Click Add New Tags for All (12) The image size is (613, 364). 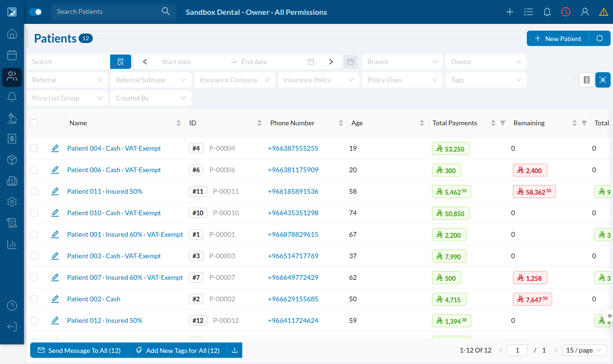pyautogui.click(x=178, y=351)
